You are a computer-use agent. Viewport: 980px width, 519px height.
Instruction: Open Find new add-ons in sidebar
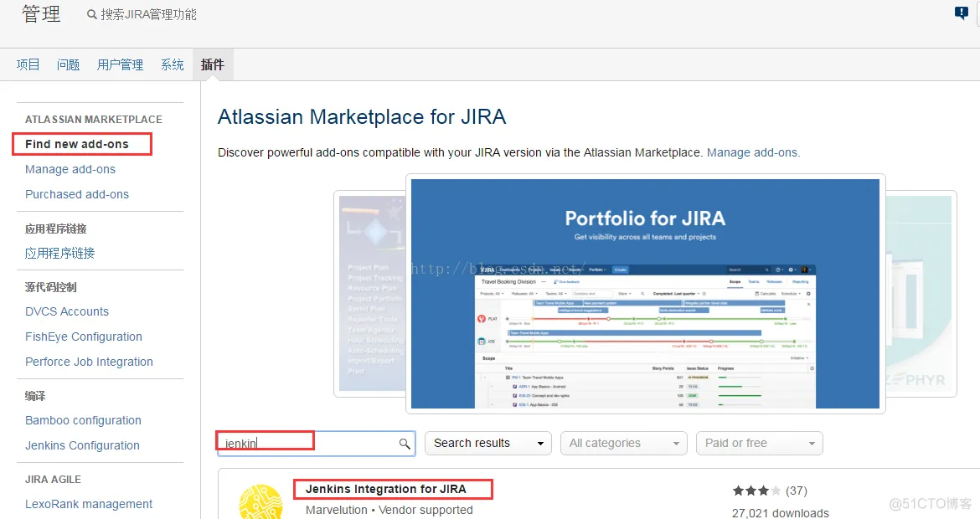tap(77, 144)
